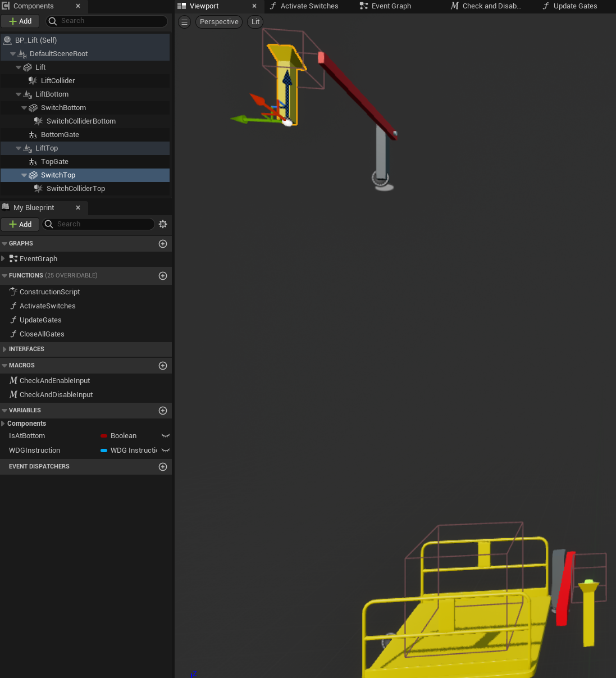Viewport: 616px width, 678px height.
Task: Click the SwitchColliderTop collision icon
Action: (39, 189)
